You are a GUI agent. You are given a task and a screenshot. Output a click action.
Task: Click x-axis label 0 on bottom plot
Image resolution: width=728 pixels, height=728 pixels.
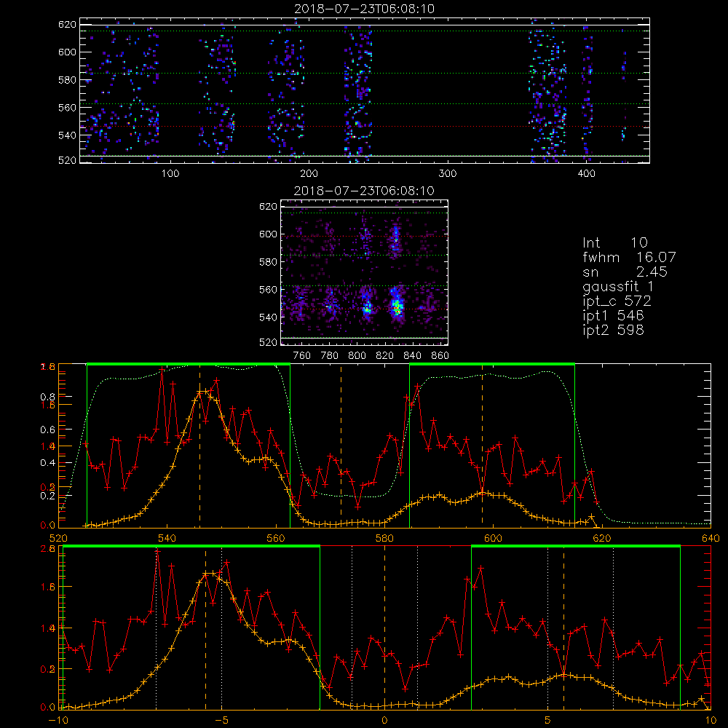click(384, 721)
